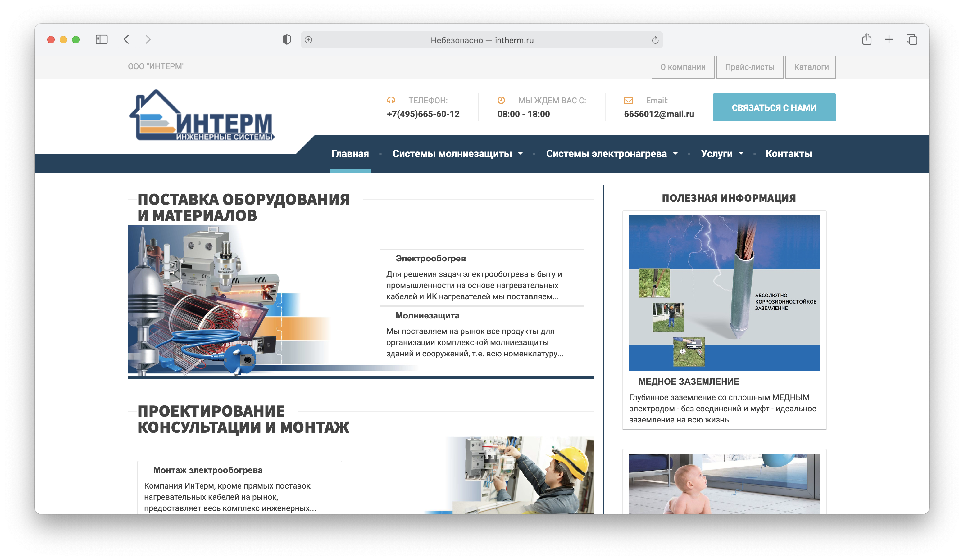Go back with the back arrow
The image size is (964, 560).
point(126,39)
